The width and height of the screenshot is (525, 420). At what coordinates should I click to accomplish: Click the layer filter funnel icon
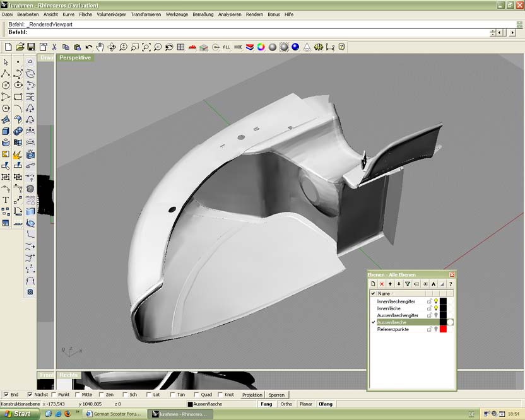tap(408, 284)
